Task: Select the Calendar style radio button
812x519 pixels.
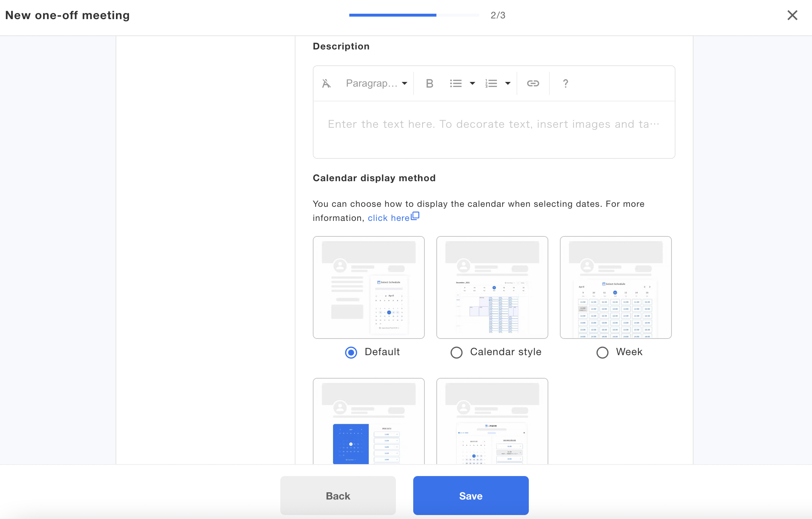Action: [x=457, y=352]
